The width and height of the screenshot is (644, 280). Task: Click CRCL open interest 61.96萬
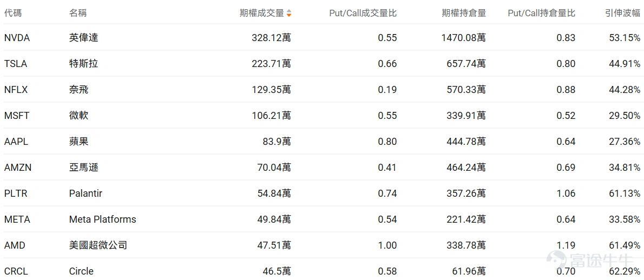point(469,271)
